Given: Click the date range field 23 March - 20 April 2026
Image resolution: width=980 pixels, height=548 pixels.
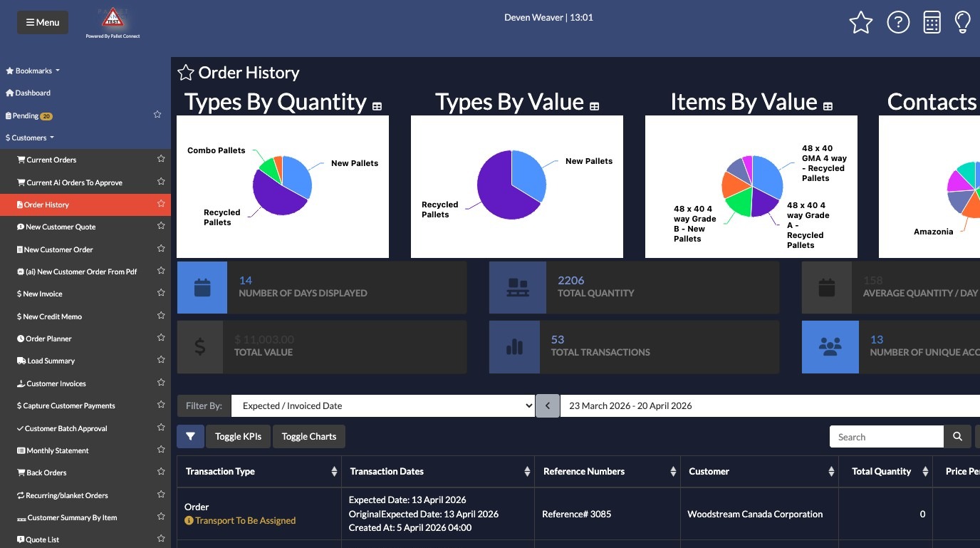Looking at the screenshot, I should coord(770,405).
